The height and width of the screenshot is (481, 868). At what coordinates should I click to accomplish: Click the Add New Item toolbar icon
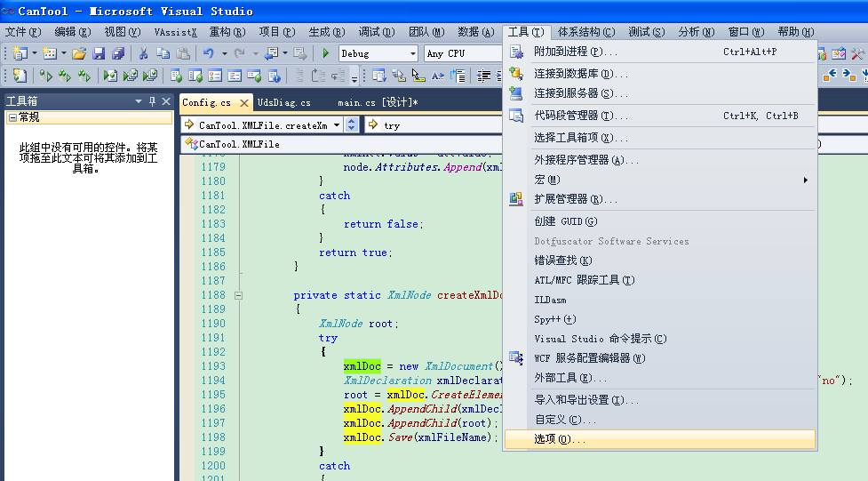click(x=50, y=53)
